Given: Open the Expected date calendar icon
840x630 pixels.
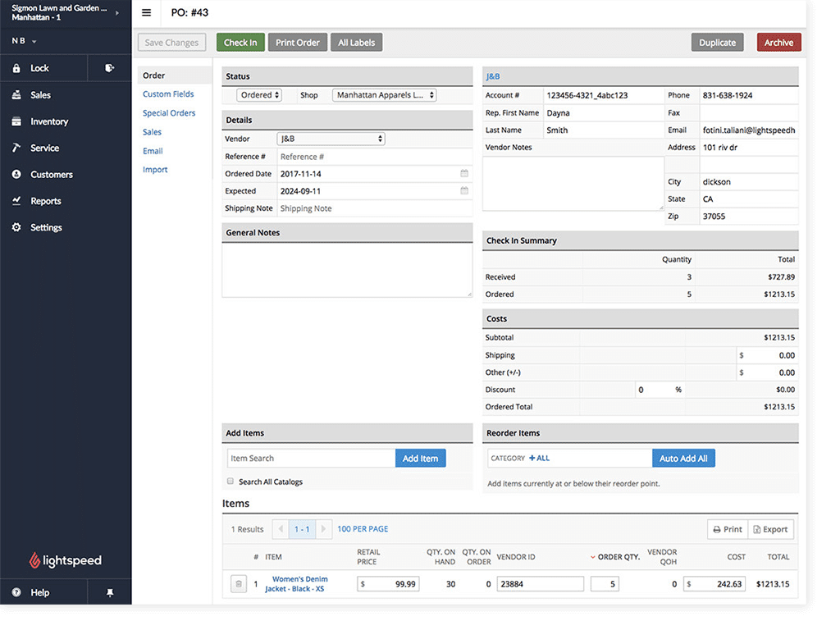Looking at the screenshot, I should 464,190.
